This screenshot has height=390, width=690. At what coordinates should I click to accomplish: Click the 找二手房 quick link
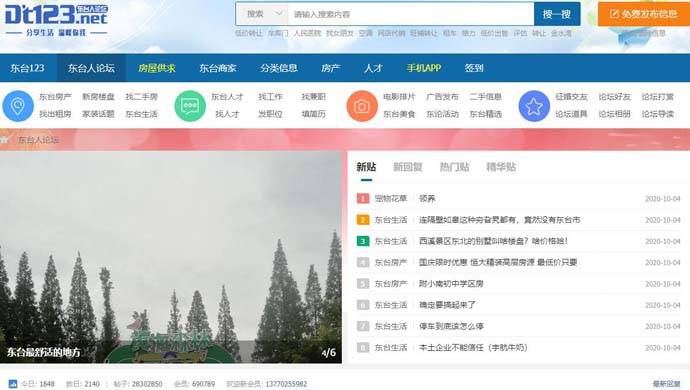coord(141,96)
